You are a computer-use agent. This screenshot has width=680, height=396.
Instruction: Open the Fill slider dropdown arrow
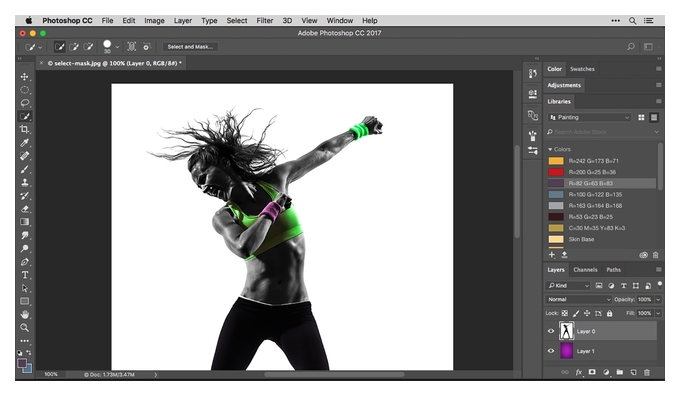pos(658,313)
